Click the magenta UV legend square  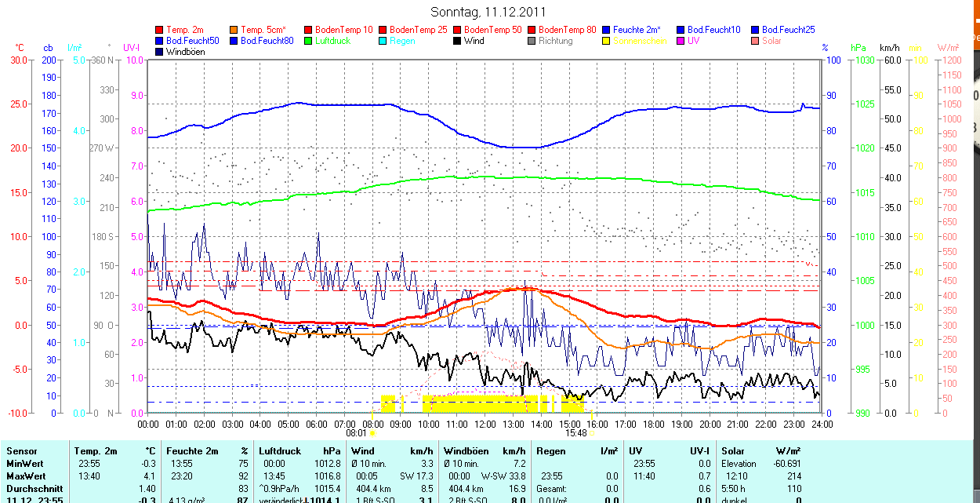(x=681, y=41)
